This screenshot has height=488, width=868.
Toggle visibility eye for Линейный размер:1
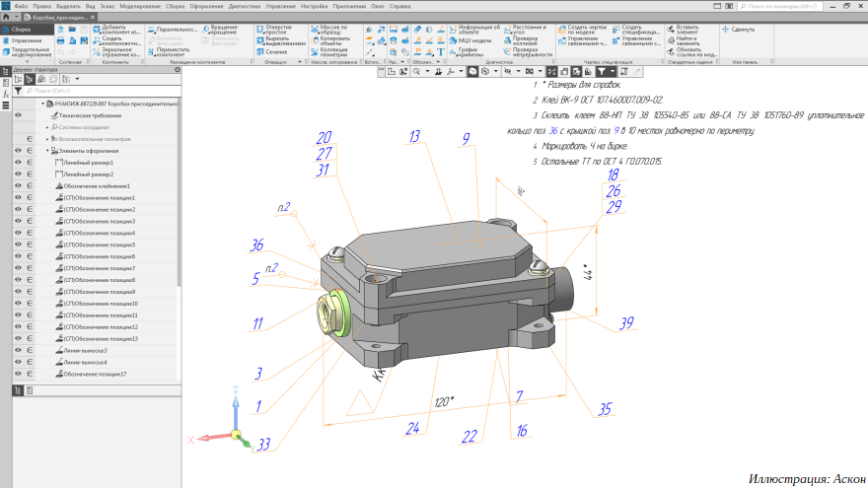[x=18, y=163]
